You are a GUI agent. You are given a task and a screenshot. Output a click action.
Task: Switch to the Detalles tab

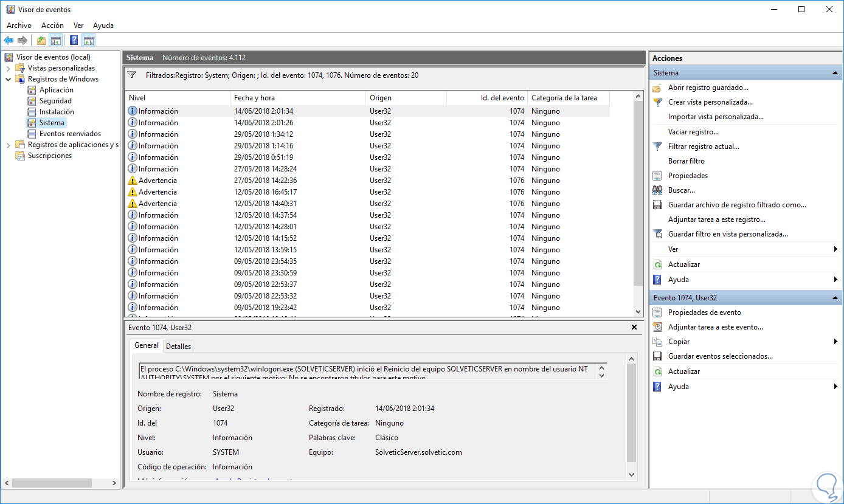(178, 346)
